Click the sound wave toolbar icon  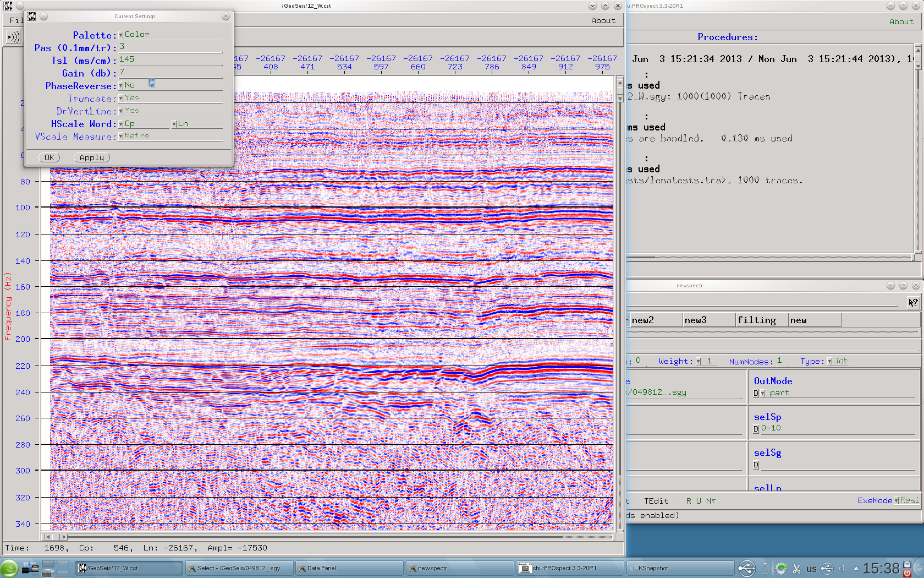pos(13,37)
